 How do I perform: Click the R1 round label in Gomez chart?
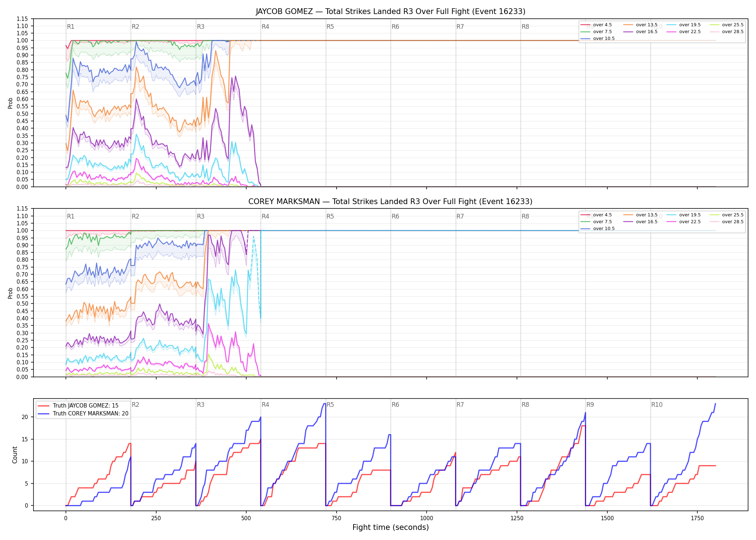pyautogui.click(x=71, y=27)
